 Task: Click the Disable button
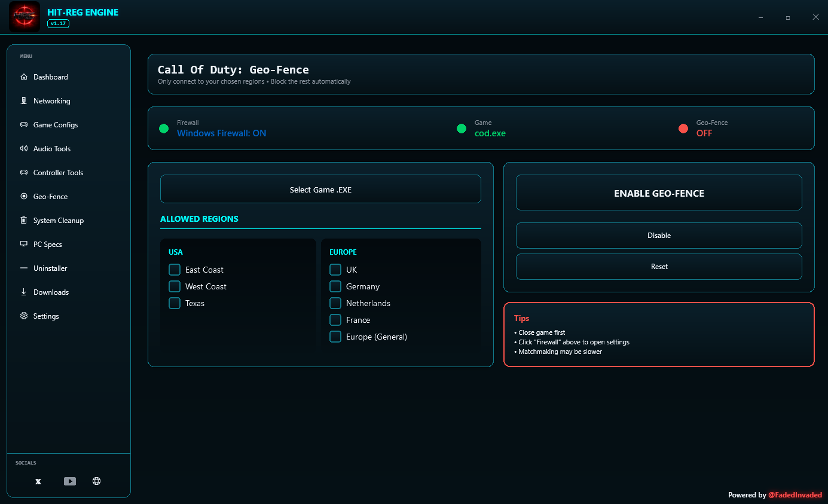click(659, 236)
